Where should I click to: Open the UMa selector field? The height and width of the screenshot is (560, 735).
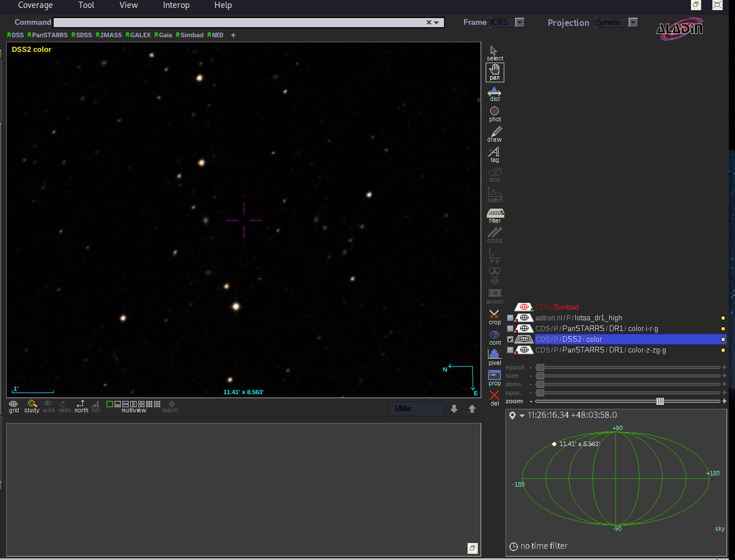417,409
